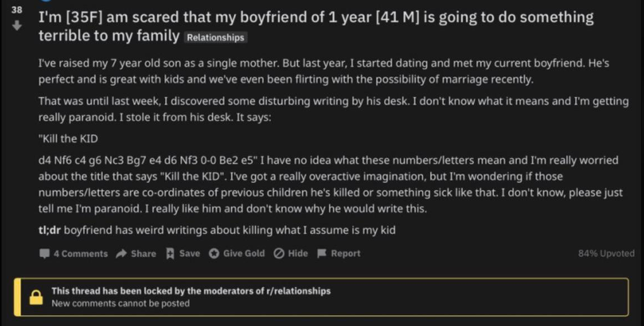Click the speech bubble comments icon

pos(44,254)
